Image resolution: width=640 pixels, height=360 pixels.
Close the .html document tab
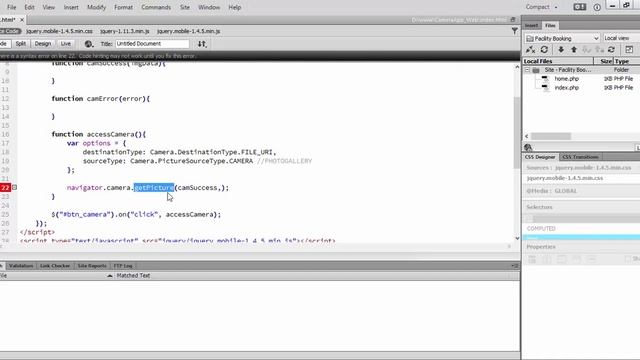(22, 20)
